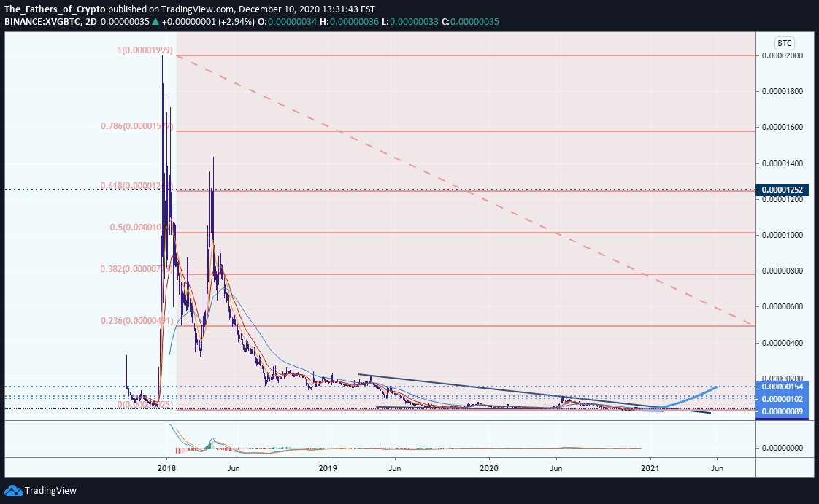Click the 0.5 Fibonacci level label

(x=141, y=228)
